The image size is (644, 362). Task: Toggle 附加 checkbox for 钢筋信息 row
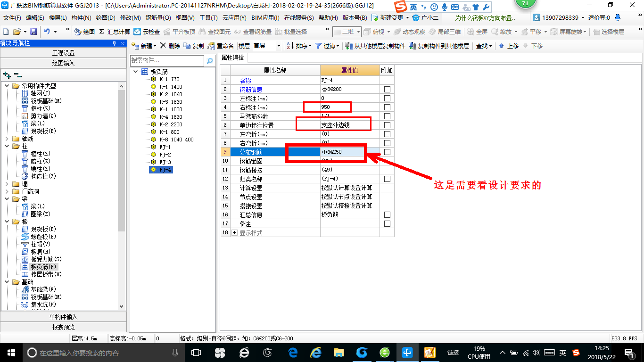click(x=387, y=90)
